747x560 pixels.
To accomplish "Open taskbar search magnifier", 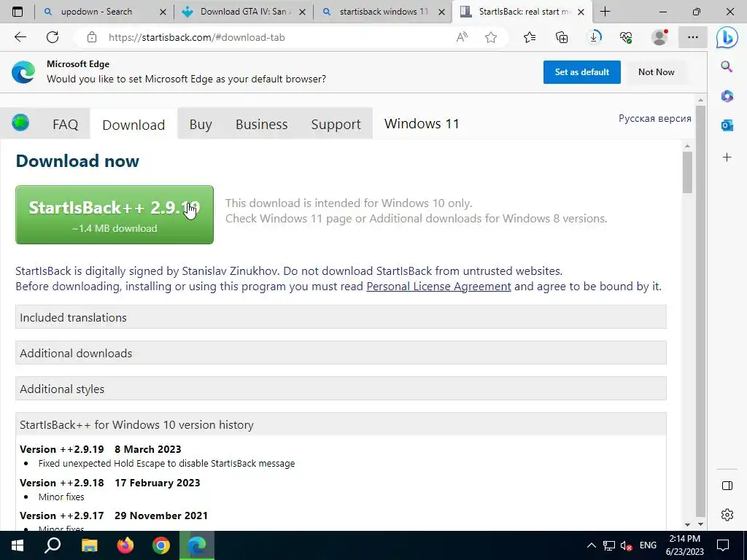I will click(53, 545).
